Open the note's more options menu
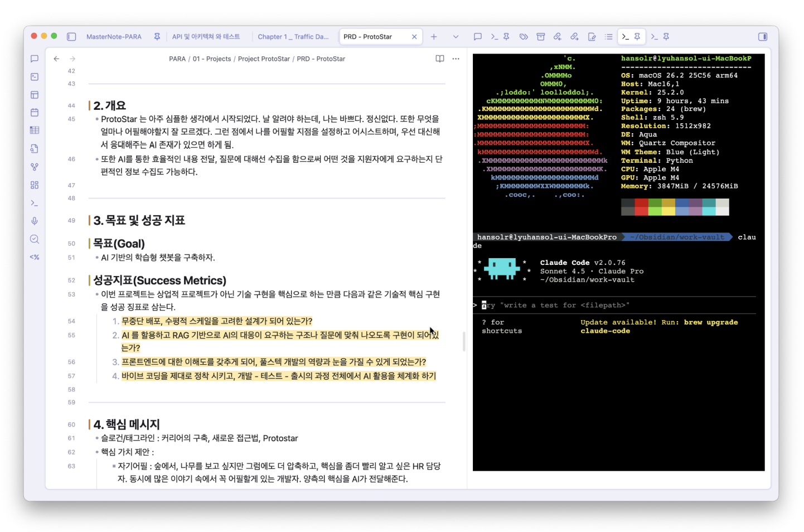The image size is (804, 532). point(456,59)
